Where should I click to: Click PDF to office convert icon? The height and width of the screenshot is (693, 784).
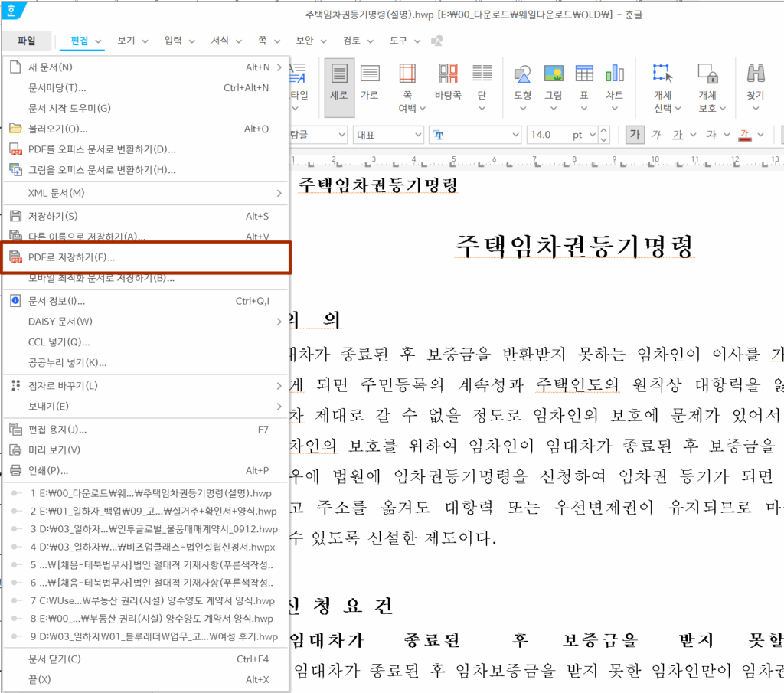coord(15,149)
